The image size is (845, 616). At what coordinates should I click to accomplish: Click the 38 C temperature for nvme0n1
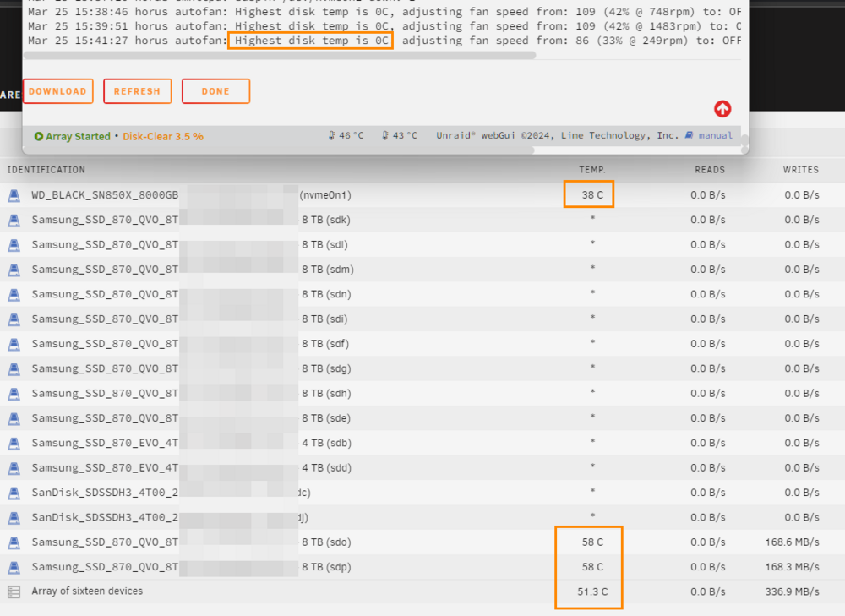[x=592, y=195]
